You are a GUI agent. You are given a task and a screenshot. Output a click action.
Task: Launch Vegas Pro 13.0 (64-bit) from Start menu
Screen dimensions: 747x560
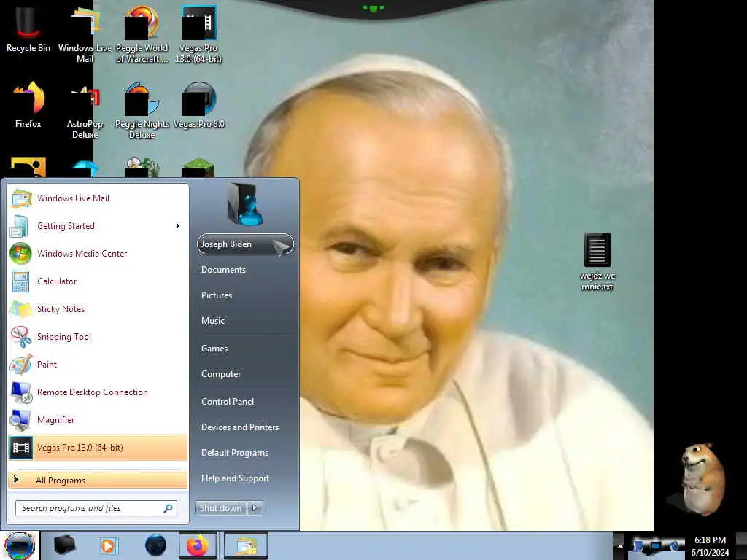98,448
